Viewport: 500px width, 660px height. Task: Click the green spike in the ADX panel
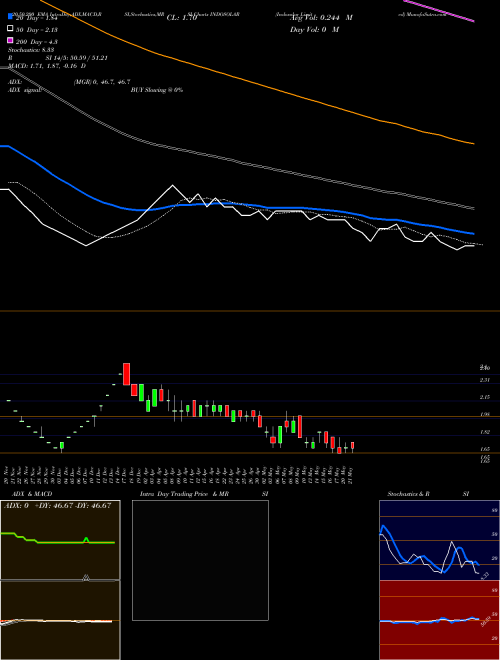[x=86, y=540]
